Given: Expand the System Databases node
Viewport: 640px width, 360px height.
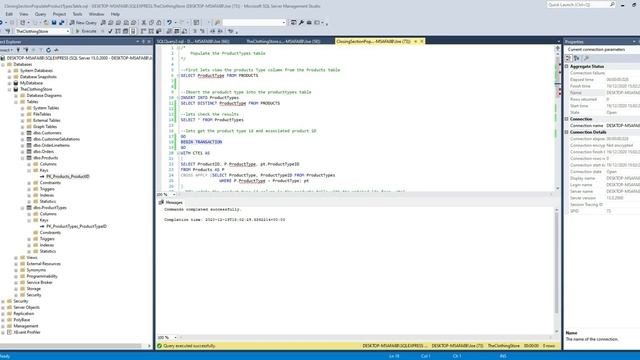Looking at the screenshot, I should click(9, 71).
